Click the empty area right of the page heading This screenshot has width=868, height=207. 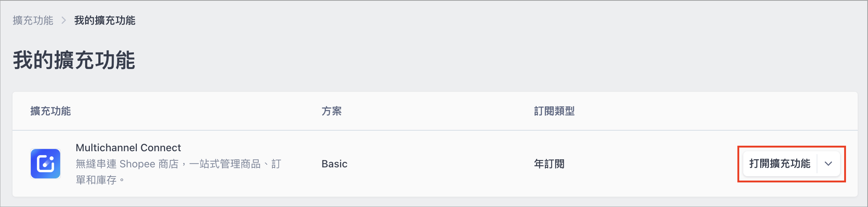[477, 60]
